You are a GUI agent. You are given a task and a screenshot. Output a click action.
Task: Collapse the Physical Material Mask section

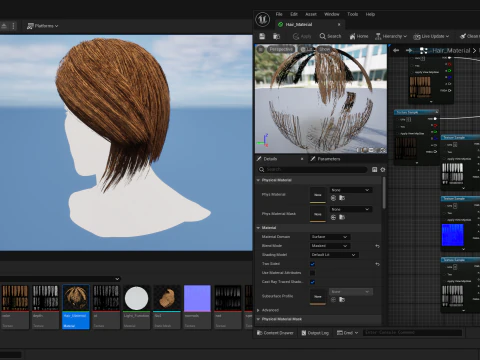258,319
